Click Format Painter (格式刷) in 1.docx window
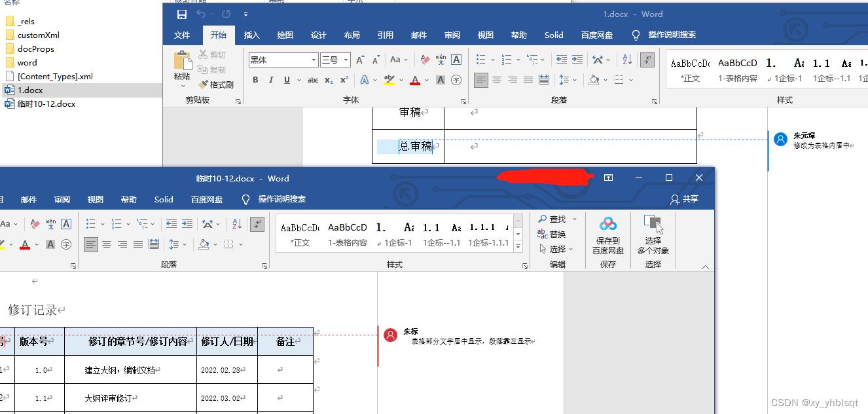This screenshot has height=414, width=868. point(216,85)
